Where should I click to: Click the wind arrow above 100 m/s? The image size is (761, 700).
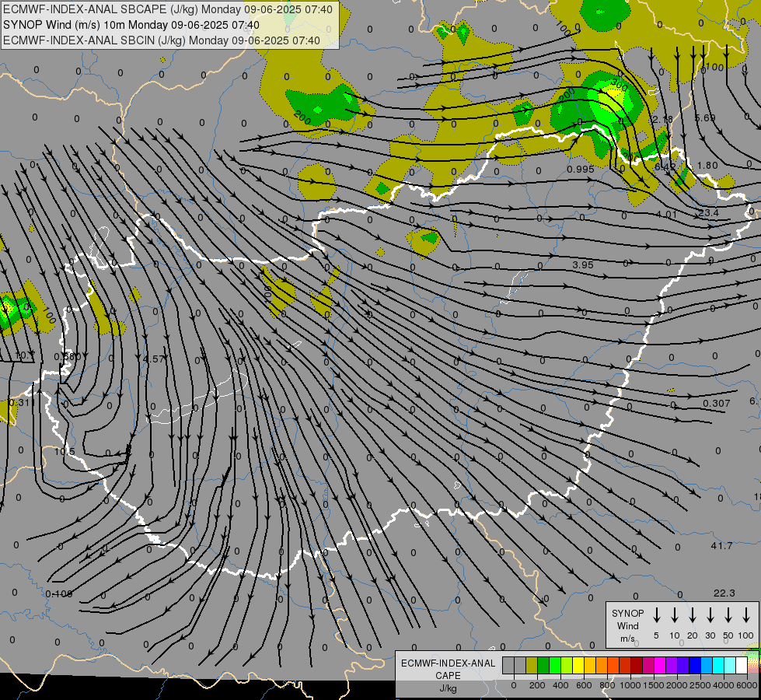(746, 614)
